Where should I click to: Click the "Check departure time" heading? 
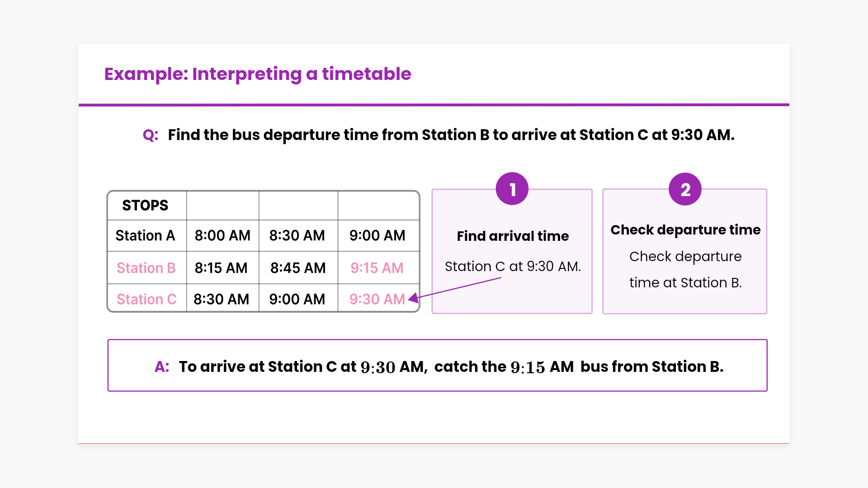coord(685,230)
